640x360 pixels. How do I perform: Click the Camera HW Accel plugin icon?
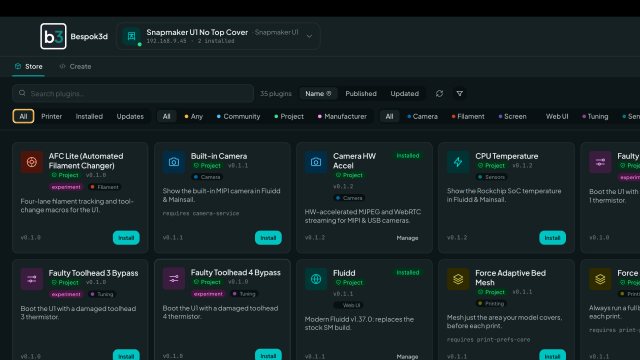coord(316,162)
